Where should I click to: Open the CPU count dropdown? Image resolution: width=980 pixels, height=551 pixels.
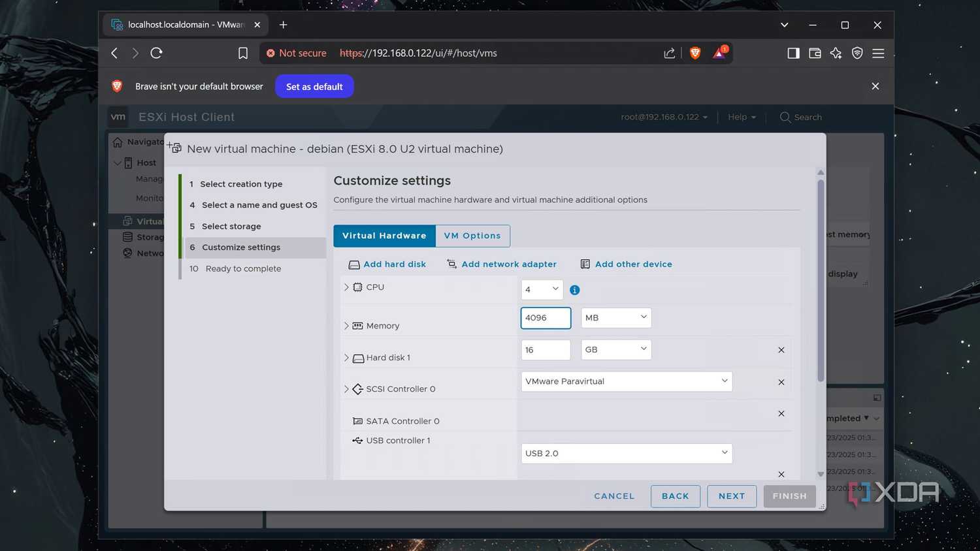[542, 289]
